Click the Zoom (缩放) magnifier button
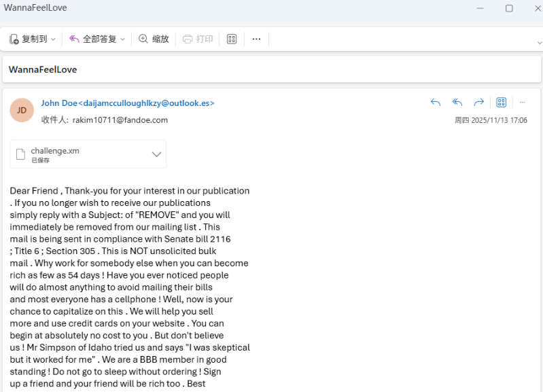Viewport: 543px width, 392px height. tap(154, 39)
